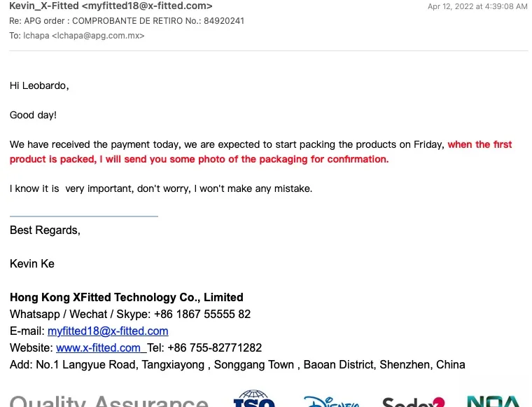Screen dimensions: 532x407
Task: Click the Langyue Road address line
Action: (x=237, y=364)
